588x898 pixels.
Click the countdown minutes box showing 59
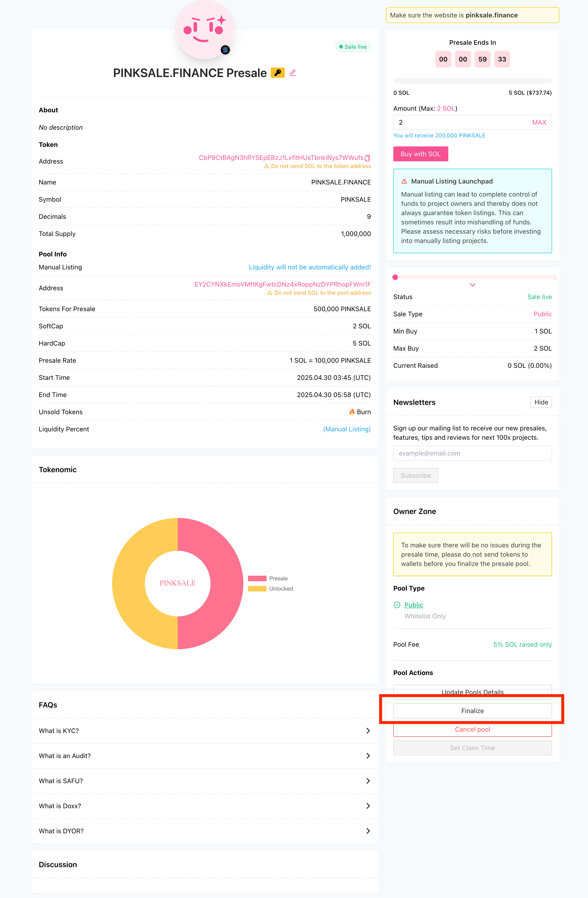pyautogui.click(x=482, y=59)
